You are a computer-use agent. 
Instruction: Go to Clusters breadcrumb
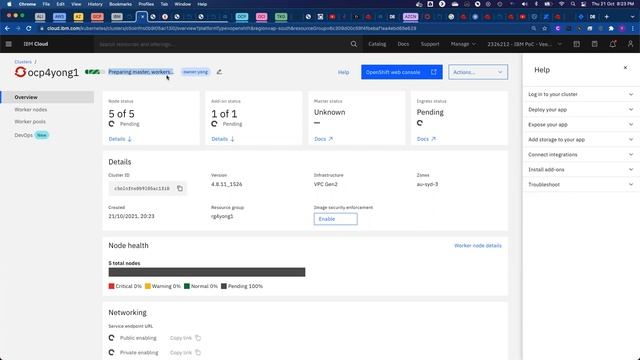[x=23, y=62]
